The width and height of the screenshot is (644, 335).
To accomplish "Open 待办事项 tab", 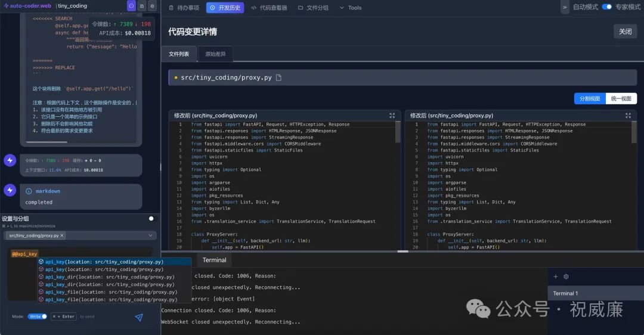I will [x=184, y=7].
